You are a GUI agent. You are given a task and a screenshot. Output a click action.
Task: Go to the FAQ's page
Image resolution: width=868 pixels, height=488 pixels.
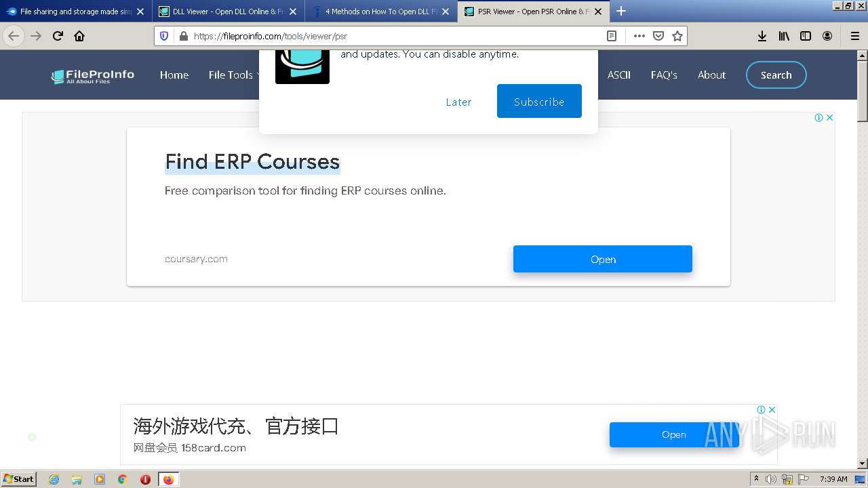[664, 75]
